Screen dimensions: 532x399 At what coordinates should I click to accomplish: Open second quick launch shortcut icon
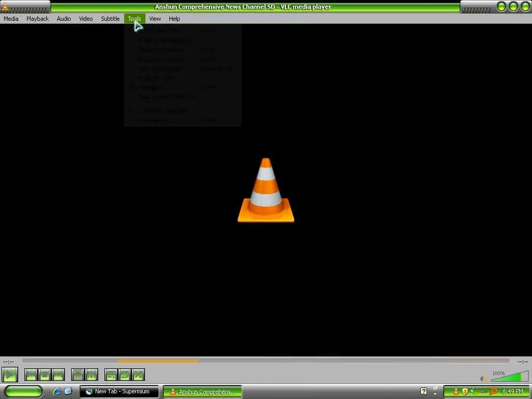68,391
